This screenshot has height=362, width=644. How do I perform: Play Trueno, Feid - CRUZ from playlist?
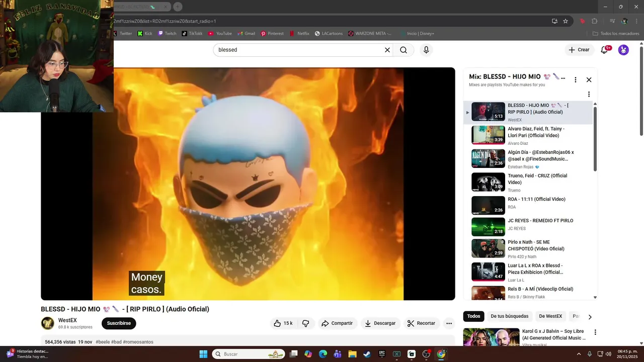coord(528,183)
